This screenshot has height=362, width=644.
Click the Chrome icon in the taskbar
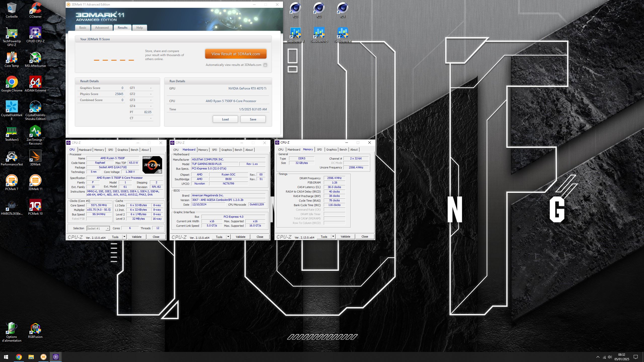[x=19, y=357]
